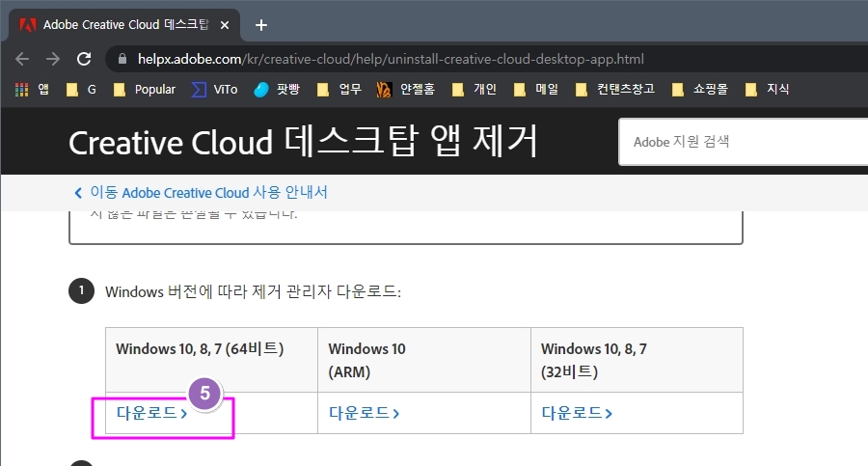Open the Popular bookmark folder
868x466 pixels.
(144, 89)
